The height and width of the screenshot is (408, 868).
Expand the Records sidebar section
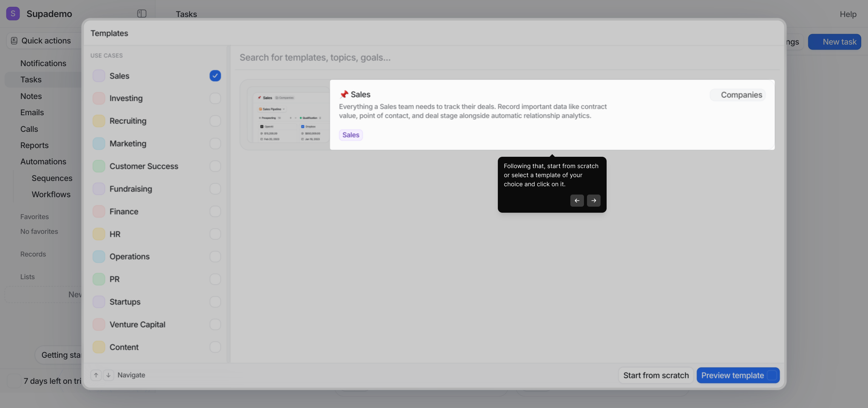pos(33,254)
